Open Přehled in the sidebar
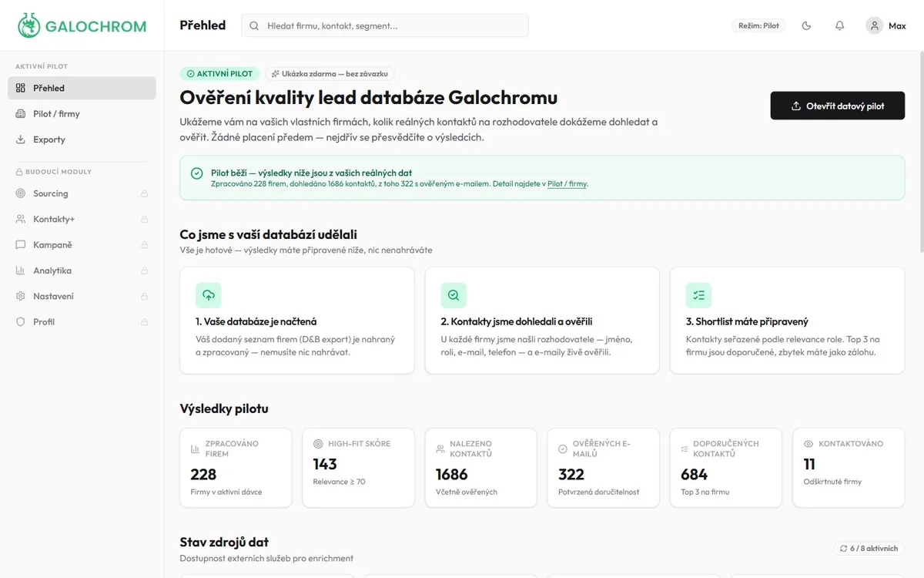Viewport: 924px width, 578px height. click(82, 88)
